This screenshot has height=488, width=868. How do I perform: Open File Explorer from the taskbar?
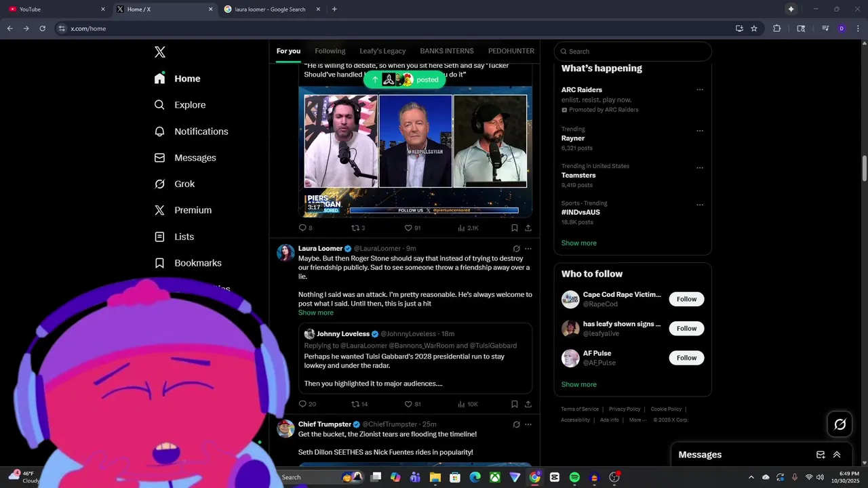pos(435,477)
